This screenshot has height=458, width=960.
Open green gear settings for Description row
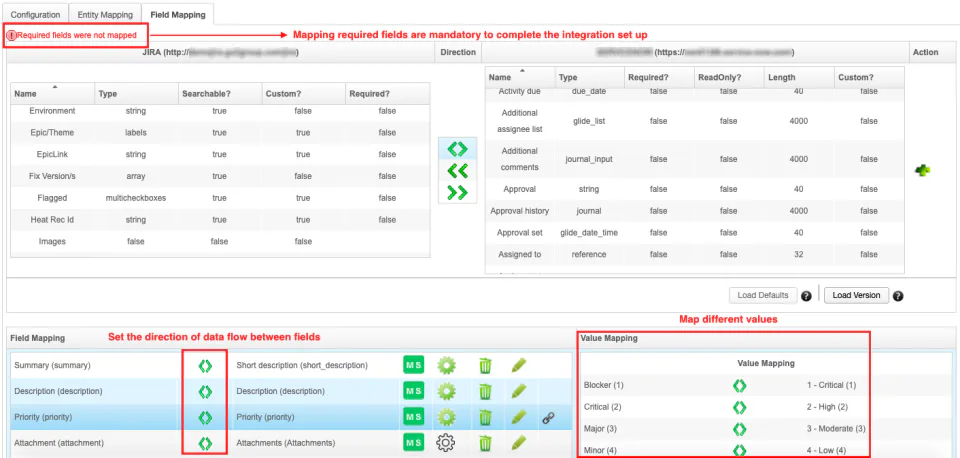click(446, 391)
